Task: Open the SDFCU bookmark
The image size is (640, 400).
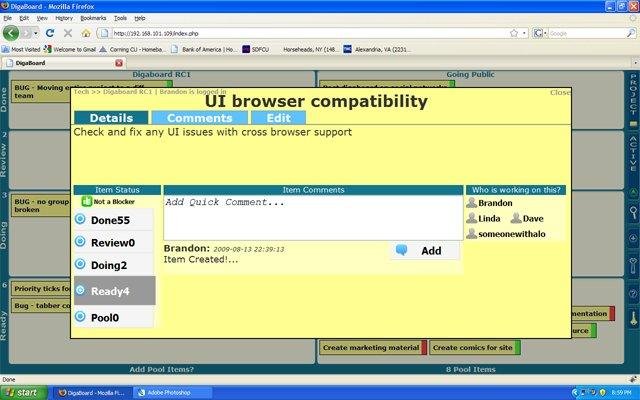Action: tap(256, 49)
